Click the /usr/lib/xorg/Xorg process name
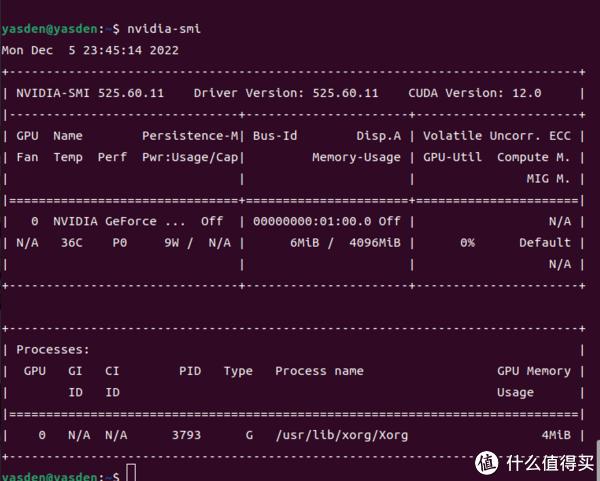The image size is (600, 481). click(342, 435)
